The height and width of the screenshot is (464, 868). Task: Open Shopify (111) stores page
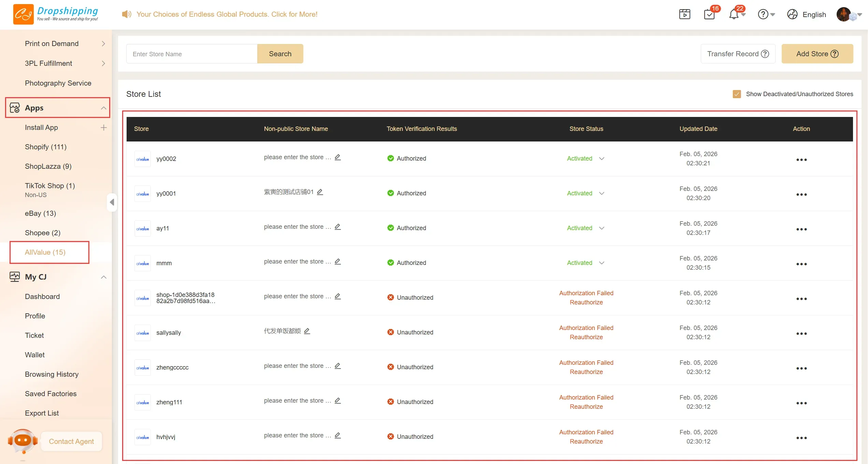click(x=46, y=147)
